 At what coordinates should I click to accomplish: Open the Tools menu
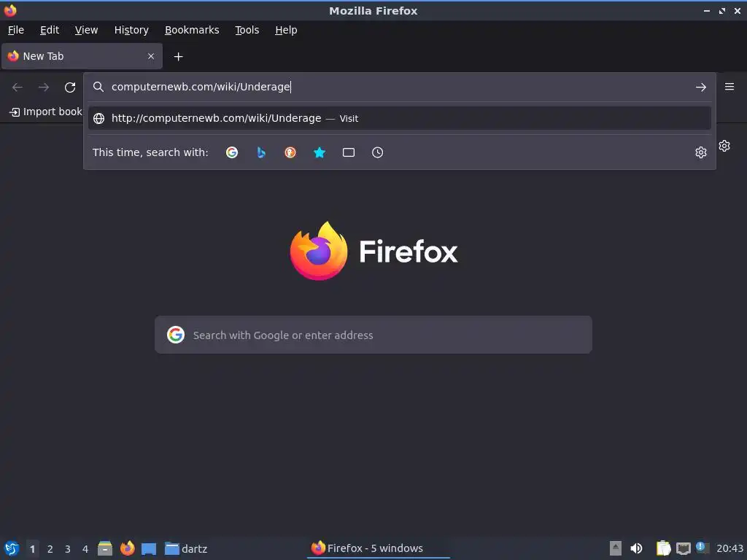click(x=247, y=30)
